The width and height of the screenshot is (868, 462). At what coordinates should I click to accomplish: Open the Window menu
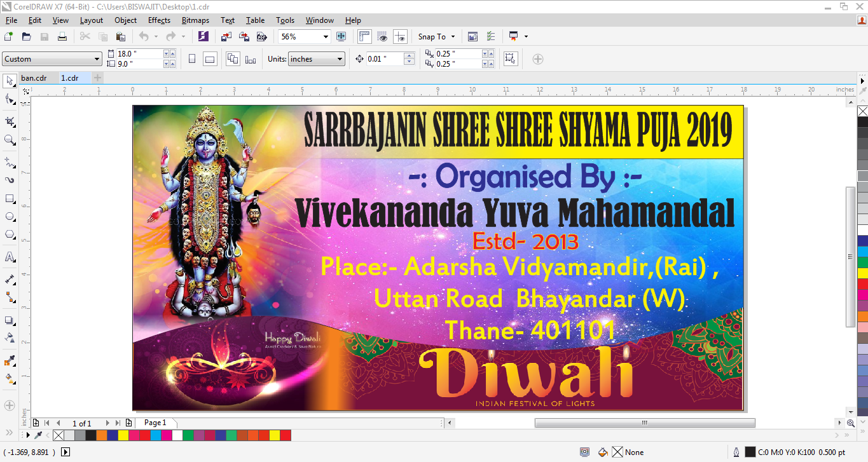pos(319,20)
